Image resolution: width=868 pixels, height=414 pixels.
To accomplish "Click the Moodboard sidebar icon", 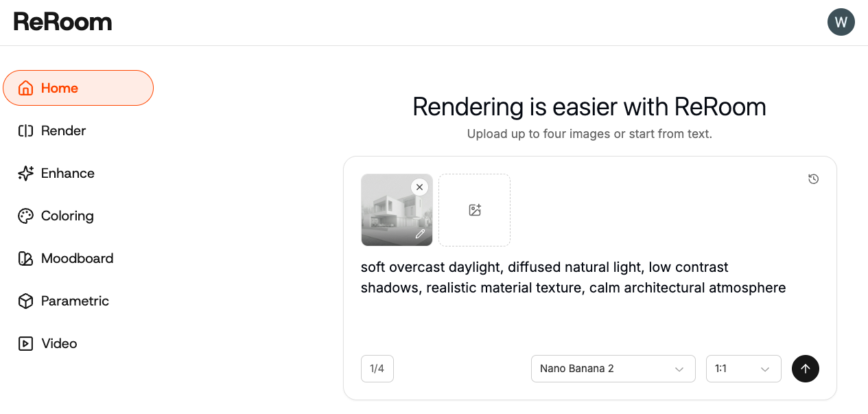I will tap(25, 259).
